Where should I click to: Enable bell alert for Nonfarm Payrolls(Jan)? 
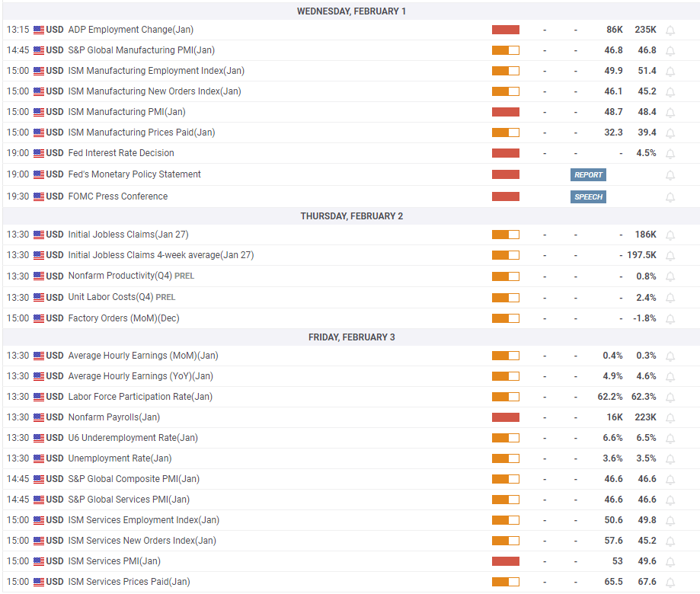pos(670,418)
